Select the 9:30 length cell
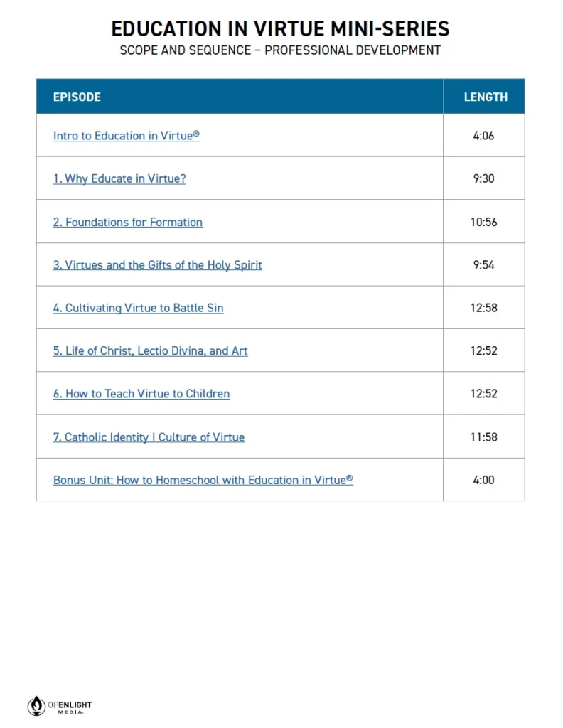 483,178
